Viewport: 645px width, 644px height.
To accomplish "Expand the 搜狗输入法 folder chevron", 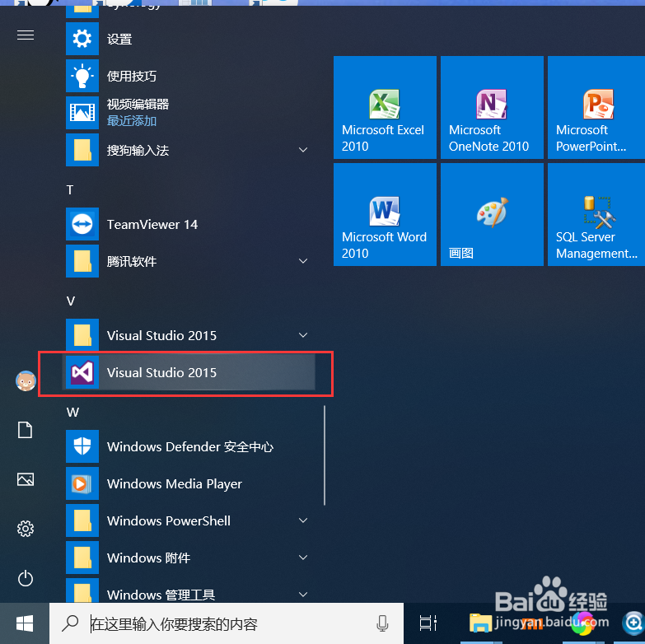I will [x=303, y=150].
